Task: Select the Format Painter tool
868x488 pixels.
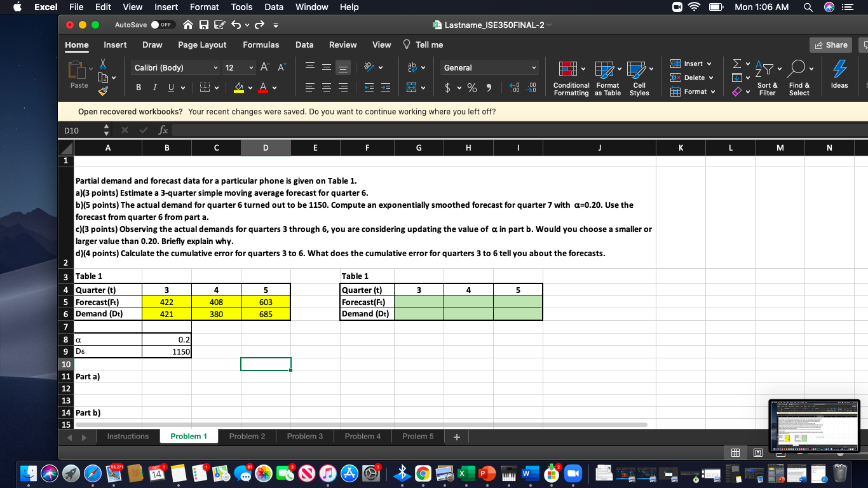Action: click(103, 90)
